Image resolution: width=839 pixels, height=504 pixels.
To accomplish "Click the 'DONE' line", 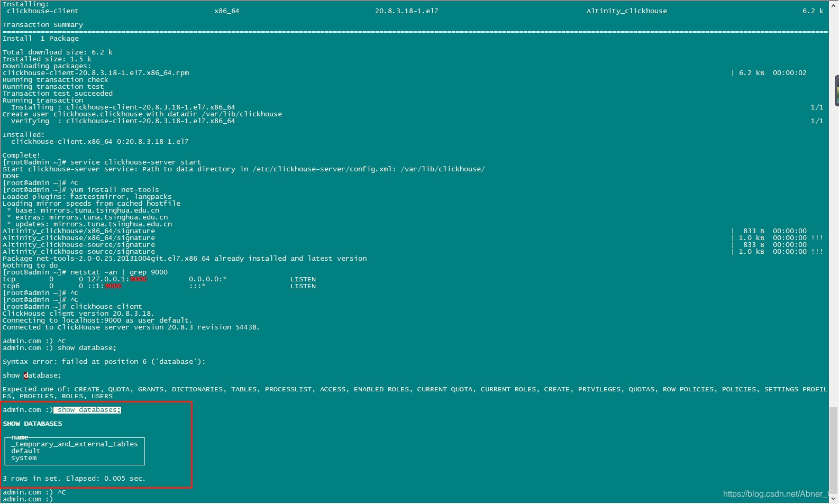I will pyautogui.click(x=11, y=176).
